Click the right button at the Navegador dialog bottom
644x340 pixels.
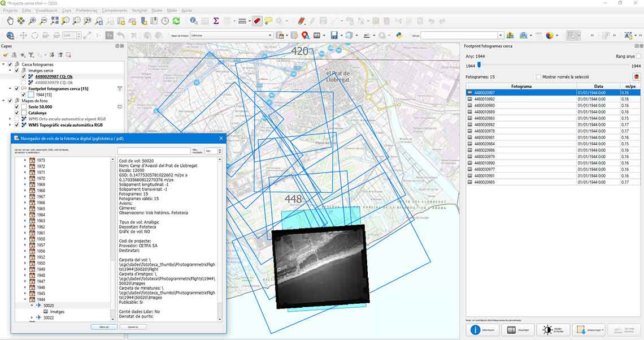pyautogui.click(x=133, y=327)
